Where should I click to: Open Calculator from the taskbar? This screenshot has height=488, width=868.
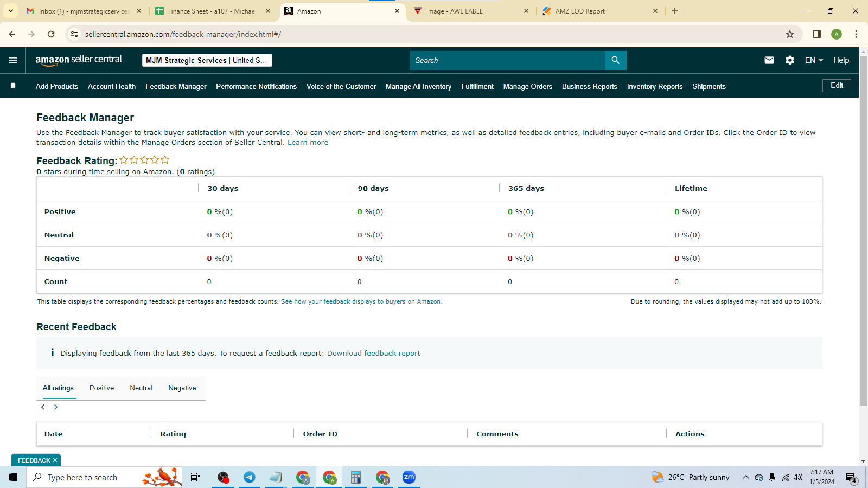tap(356, 477)
